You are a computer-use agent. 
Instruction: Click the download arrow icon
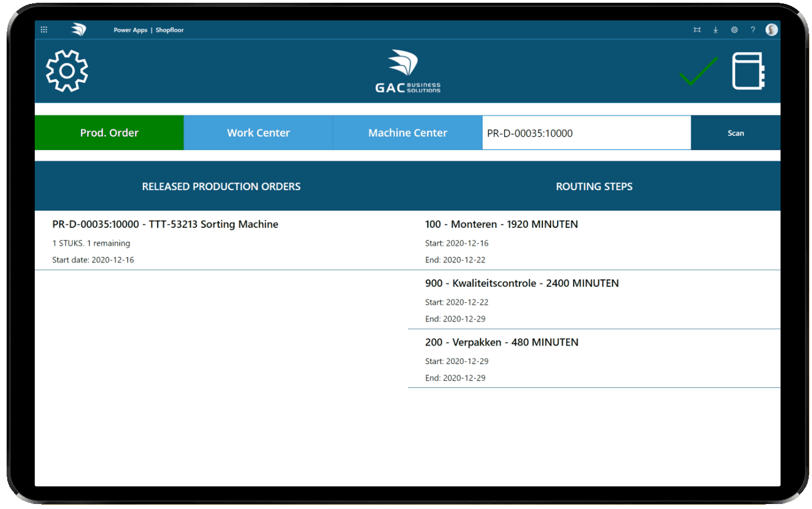tap(715, 30)
